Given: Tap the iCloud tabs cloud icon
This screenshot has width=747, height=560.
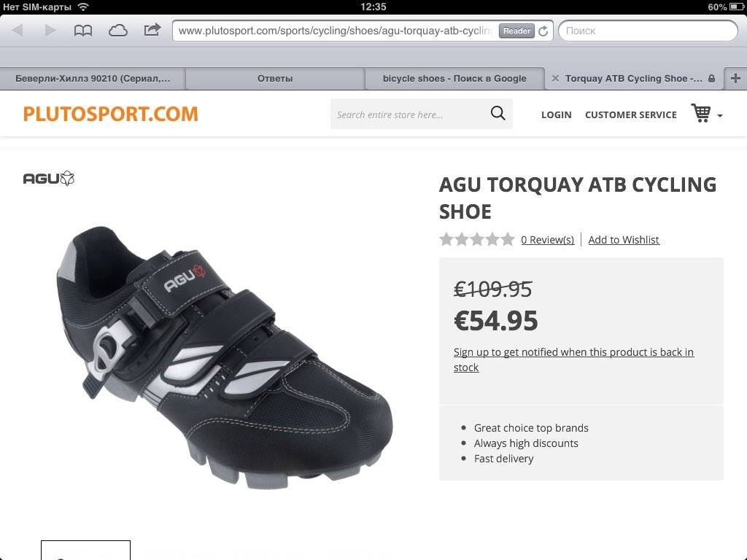Looking at the screenshot, I should (x=117, y=31).
